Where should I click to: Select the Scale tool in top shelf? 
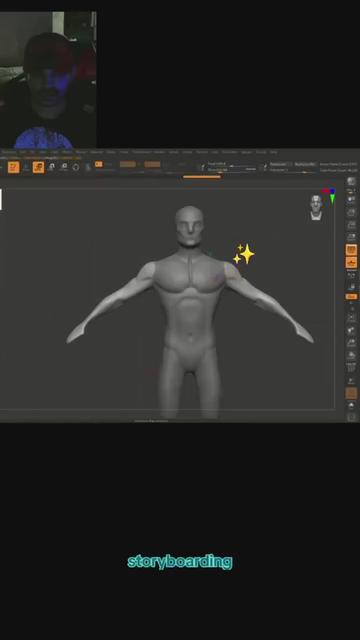tap(64, 167)
